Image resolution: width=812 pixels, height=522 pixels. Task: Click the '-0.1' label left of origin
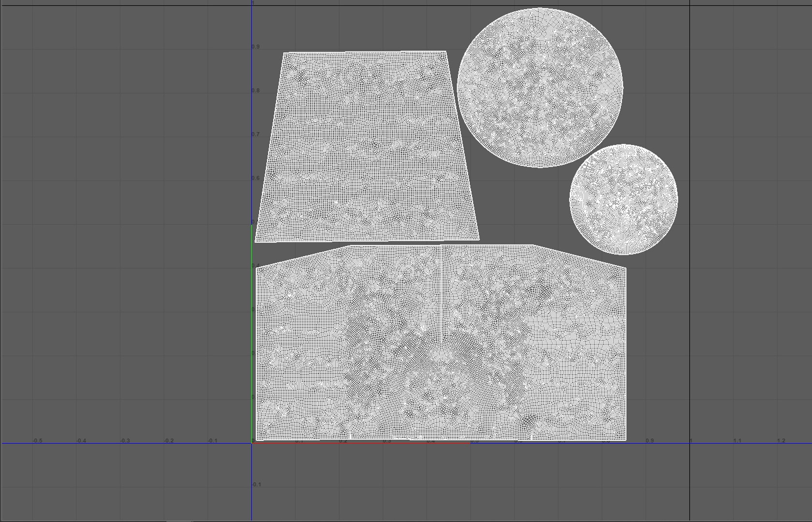(x=212, y=441)
